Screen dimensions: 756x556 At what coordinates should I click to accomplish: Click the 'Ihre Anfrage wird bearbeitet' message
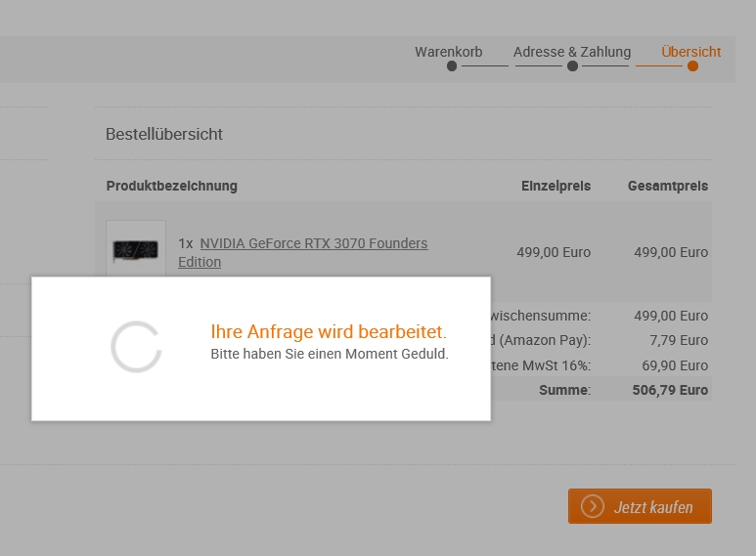(x=329, y=331)
